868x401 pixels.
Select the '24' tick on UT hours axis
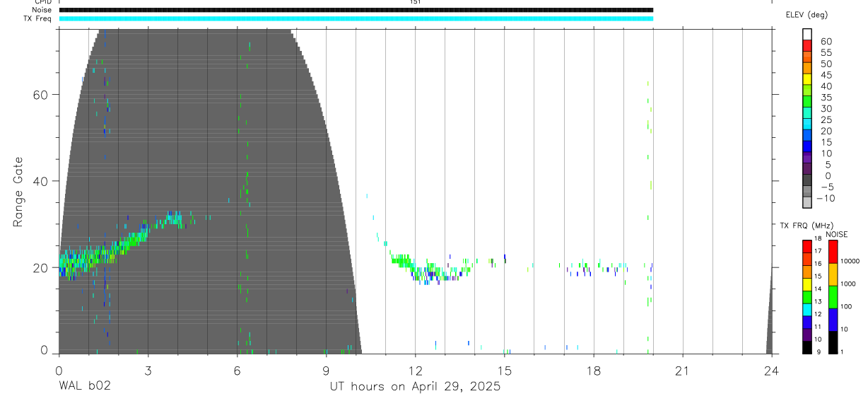tap(771, 371)
